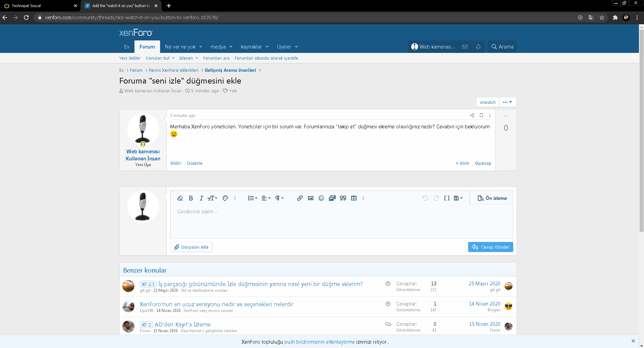Open the alerts bell icon
Image resolution: width=644 pixels, height=348 pixels.
click(x=478, y=47)
